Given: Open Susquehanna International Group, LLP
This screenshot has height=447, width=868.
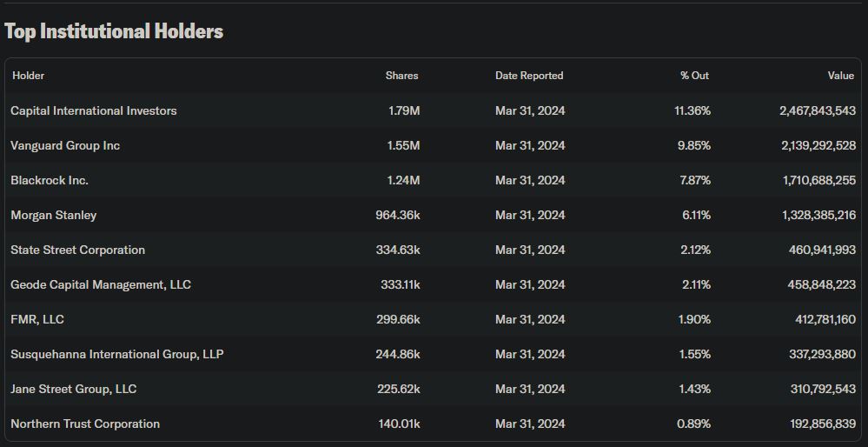Looking at the screenshot, I should coord(116,354).
